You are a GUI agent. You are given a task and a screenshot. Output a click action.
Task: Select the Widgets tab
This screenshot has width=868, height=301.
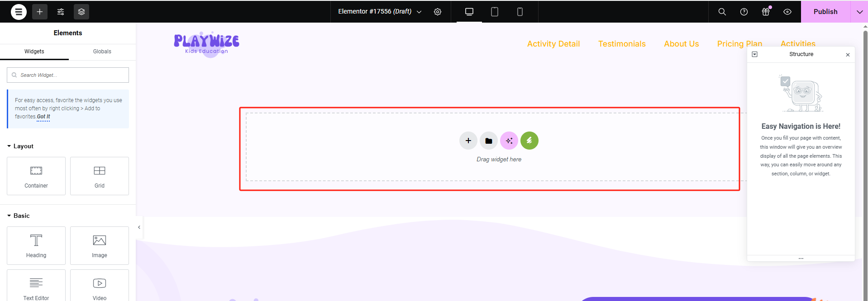pos(34,52)
